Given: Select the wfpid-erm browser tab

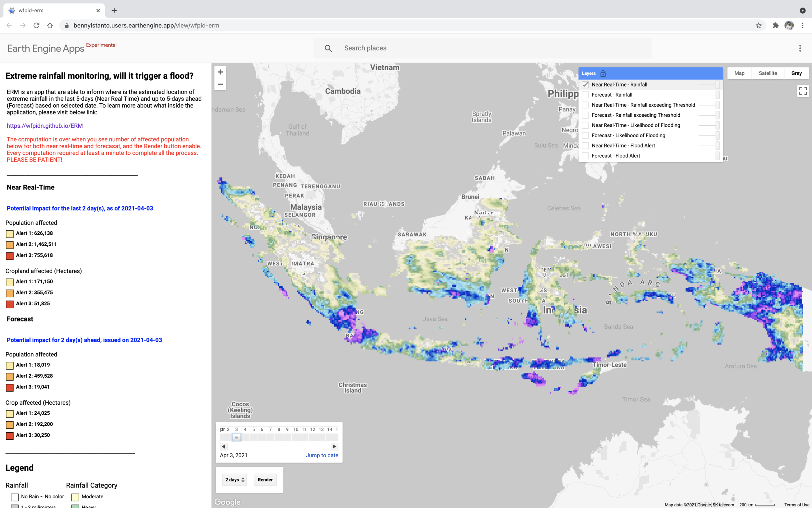Looking at the screenshot, I should (x=54, y=11).
